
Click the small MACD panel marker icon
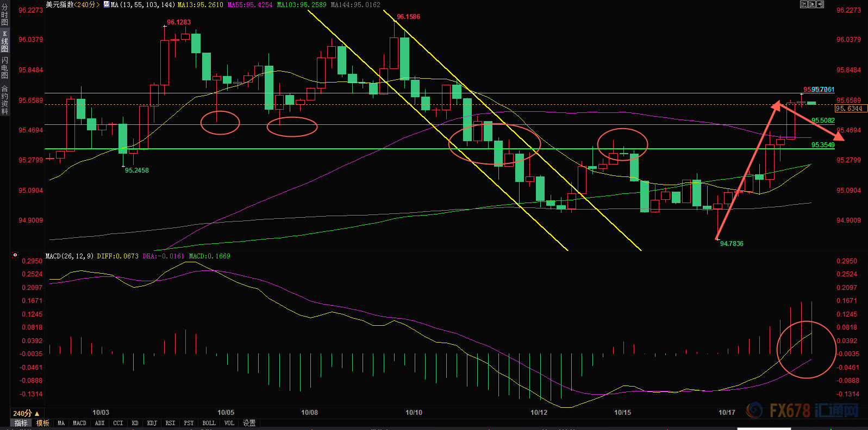click(x=15, y=255)
